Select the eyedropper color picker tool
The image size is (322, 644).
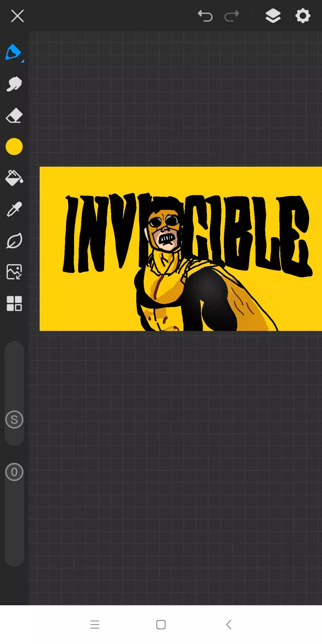(14, 209)
